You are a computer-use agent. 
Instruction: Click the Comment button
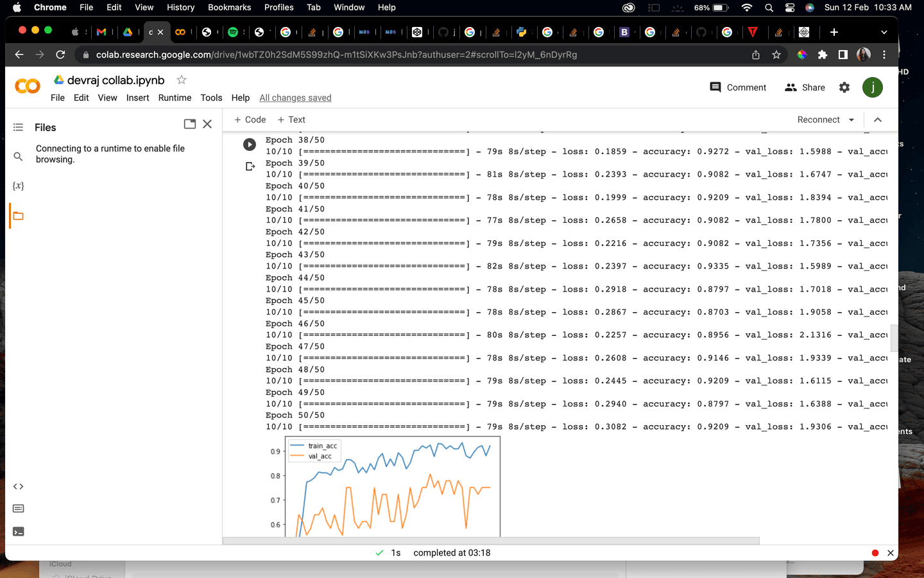[738, 87]
